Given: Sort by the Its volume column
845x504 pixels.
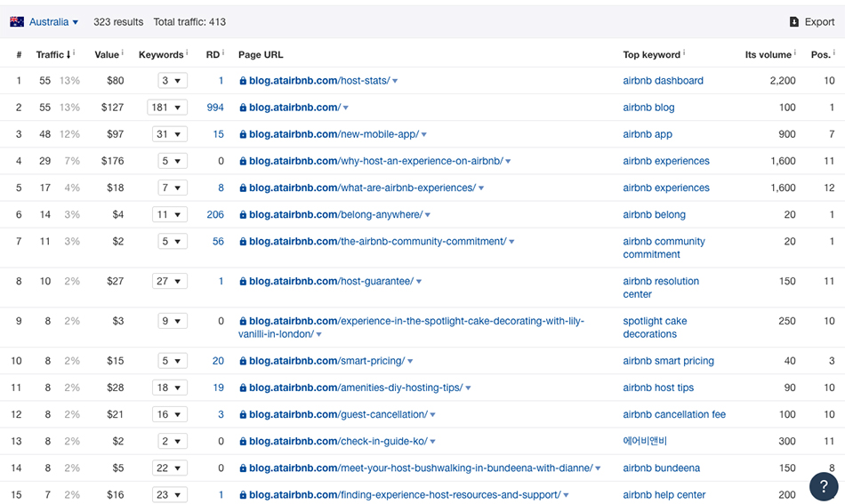Looking at the screenshot, I should coord(768,54).
